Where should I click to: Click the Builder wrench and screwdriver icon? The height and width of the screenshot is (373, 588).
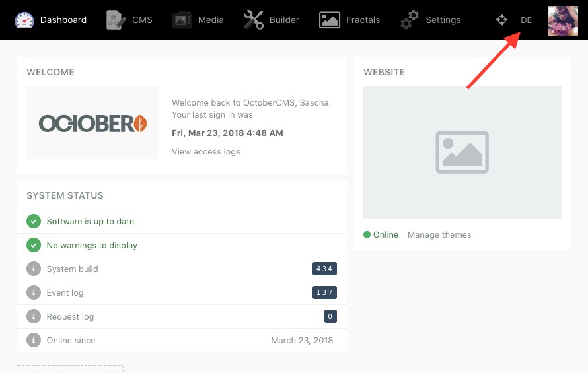coord(254,20)
